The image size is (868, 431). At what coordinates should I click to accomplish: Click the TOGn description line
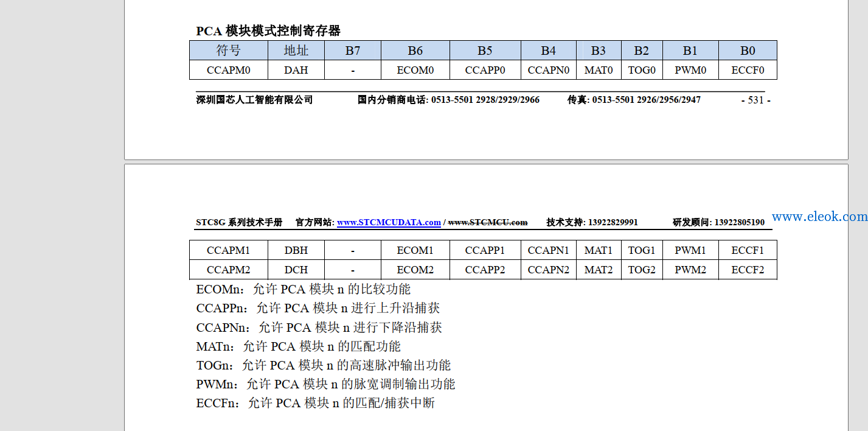click(324, 365)
